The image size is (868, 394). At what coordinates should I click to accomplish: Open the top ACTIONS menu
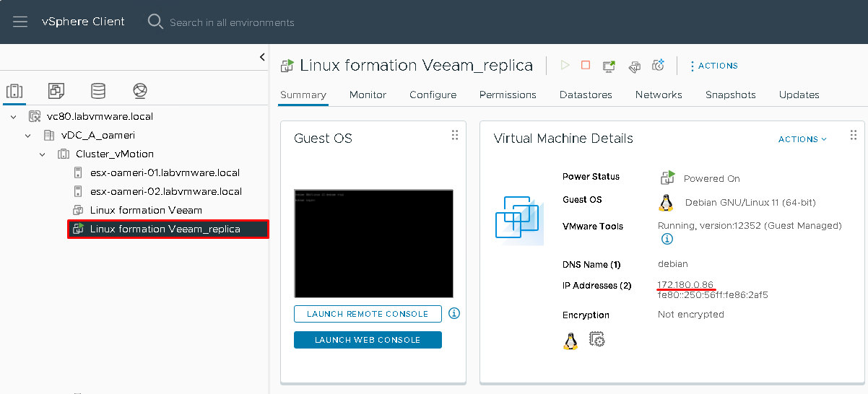tap(713, 66)
